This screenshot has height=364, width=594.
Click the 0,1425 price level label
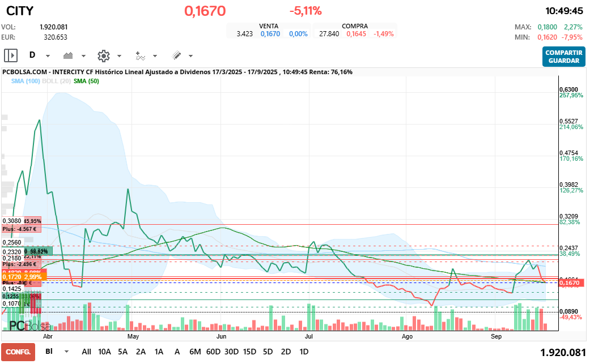tap(12, 289)
